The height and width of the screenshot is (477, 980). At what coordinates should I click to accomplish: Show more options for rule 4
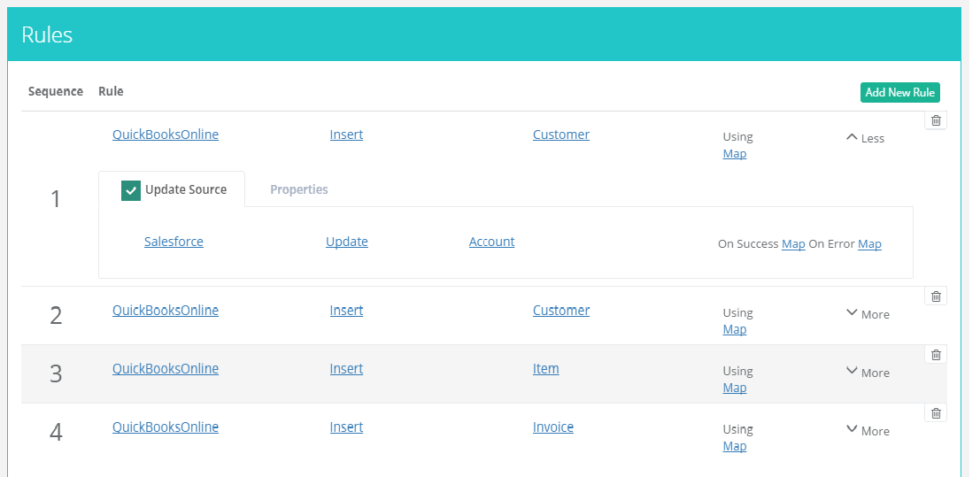pos(868,431)
